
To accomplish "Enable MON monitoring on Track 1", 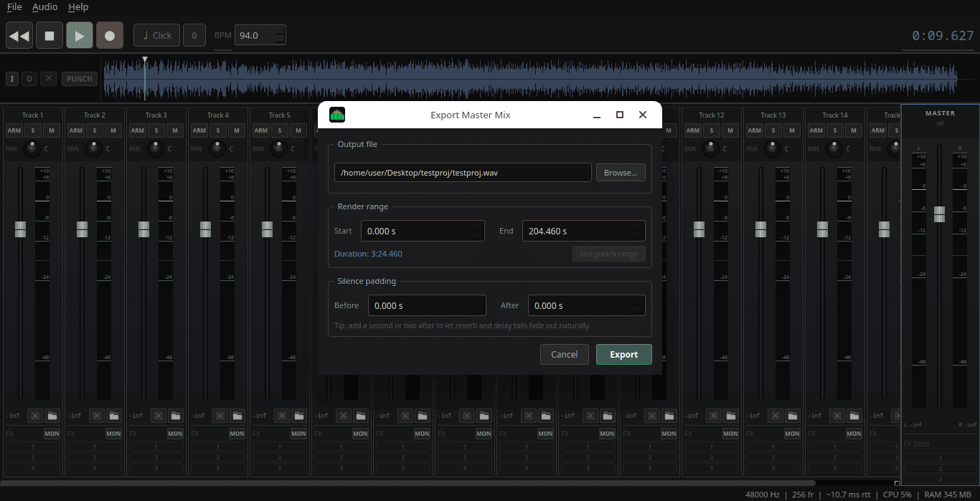I will coord(52,434).
